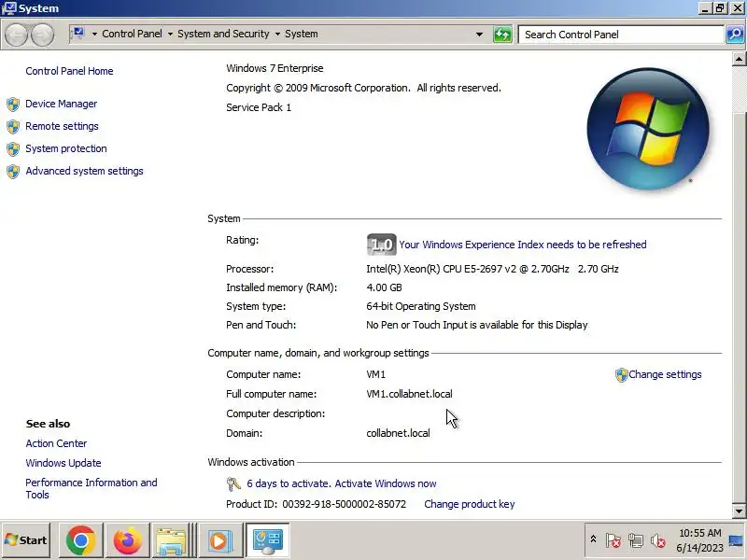Open the Start menu
This screenshot has height=560, width=747.
[26, 540]
